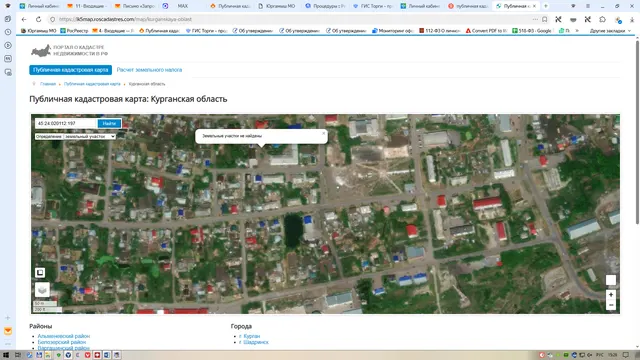The image size is (640, 360).
Task: Open the 'Альменевский район' link
Action: pos(64,336)
